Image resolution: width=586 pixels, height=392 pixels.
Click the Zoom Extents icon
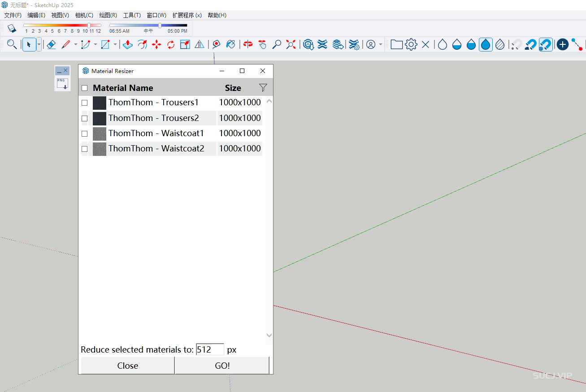(x=291, y=44)
